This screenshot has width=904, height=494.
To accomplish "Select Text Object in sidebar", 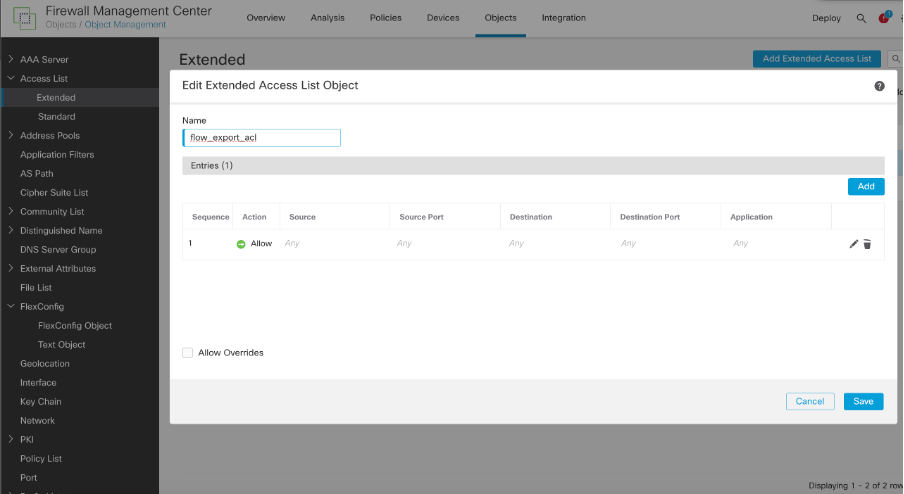I will pyautogui.click(x=62, y=345).
